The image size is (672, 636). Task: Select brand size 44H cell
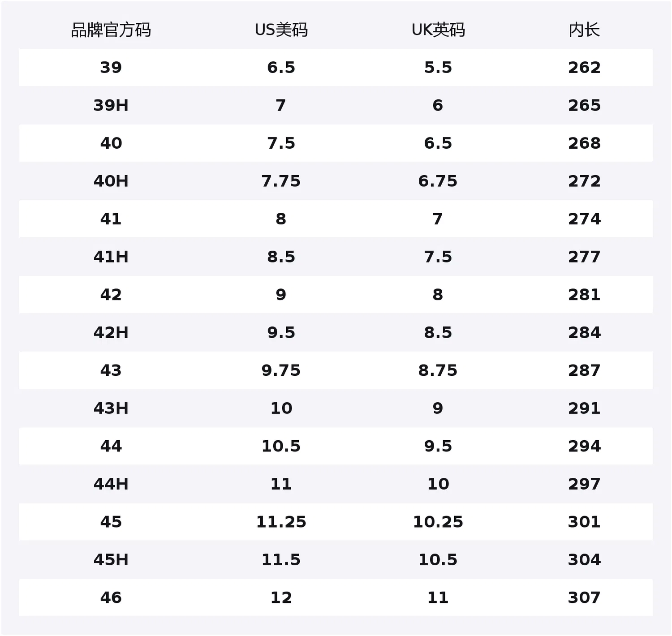coord(111,484)
